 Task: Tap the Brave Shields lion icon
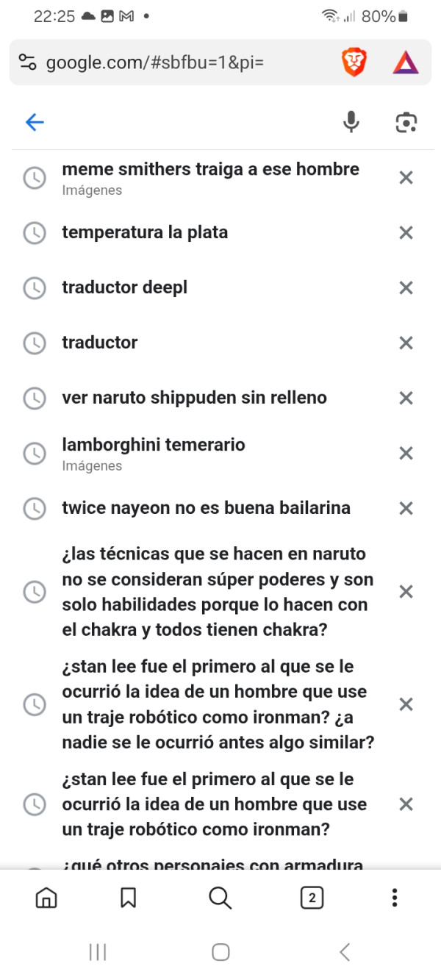click(354, 62)
